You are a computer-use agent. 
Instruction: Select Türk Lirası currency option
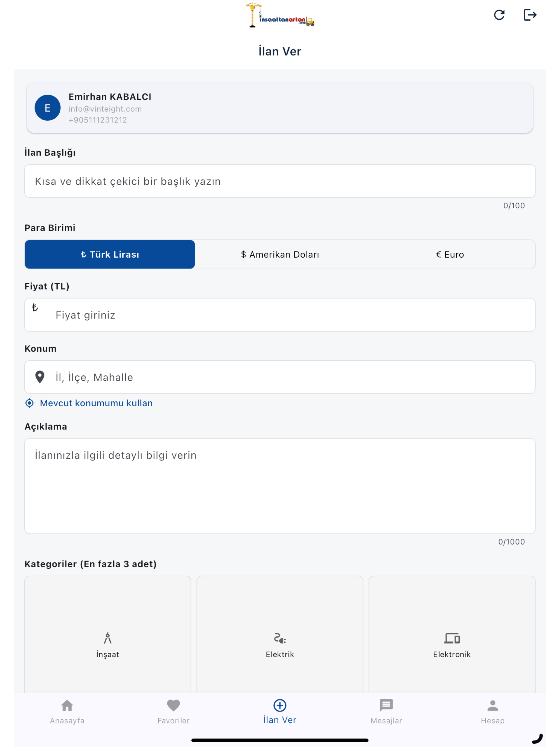110,254
